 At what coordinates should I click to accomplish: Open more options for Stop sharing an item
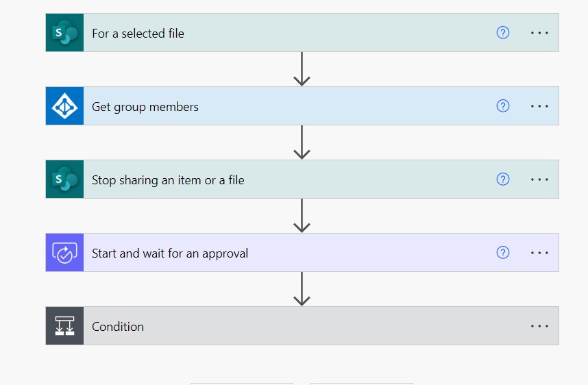click(x=539, y=179)
